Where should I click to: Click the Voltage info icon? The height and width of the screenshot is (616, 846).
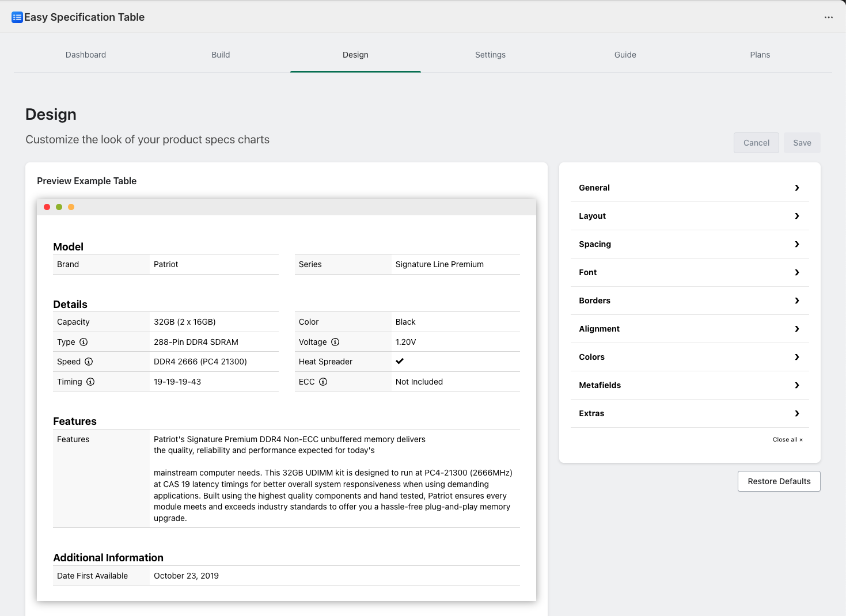[x=335, y=342]
